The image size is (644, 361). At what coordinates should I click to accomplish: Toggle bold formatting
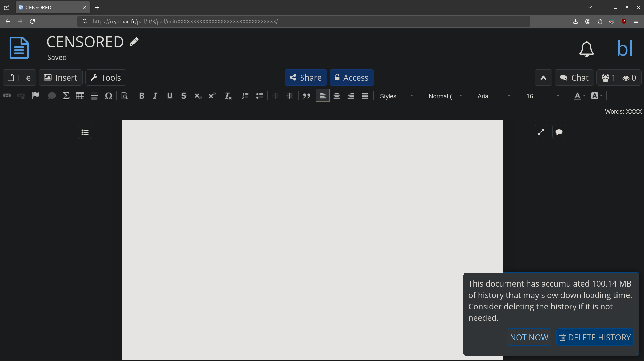[142, 96]
